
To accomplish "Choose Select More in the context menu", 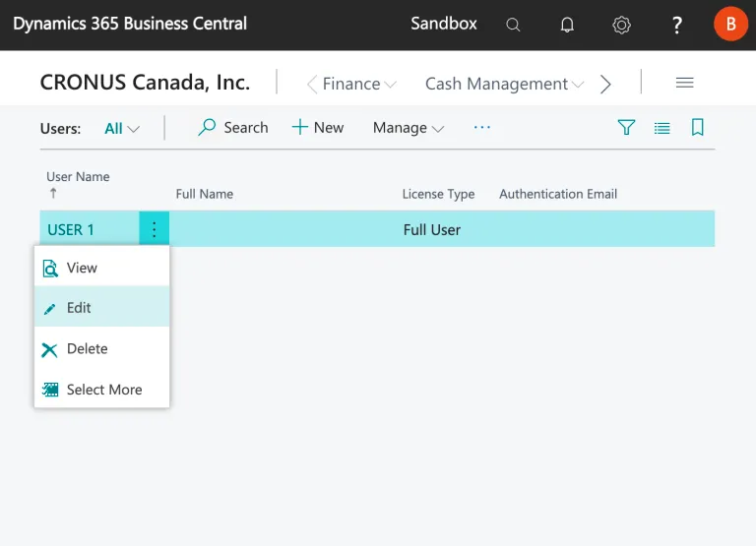I will [x=101, y=390].
